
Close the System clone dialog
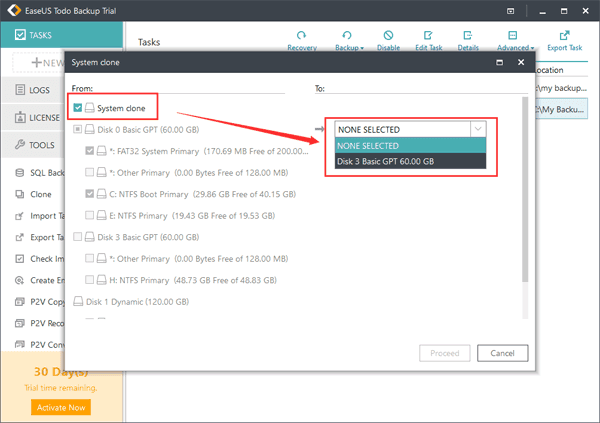(x=521, y=62)
